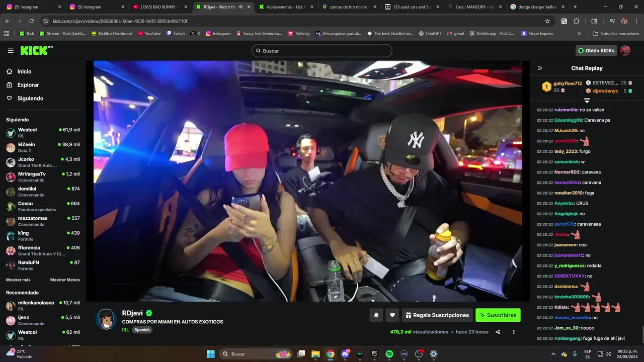Expand the gift leaderboard chevron in chat
644x362 pixels.
(587, 101)
